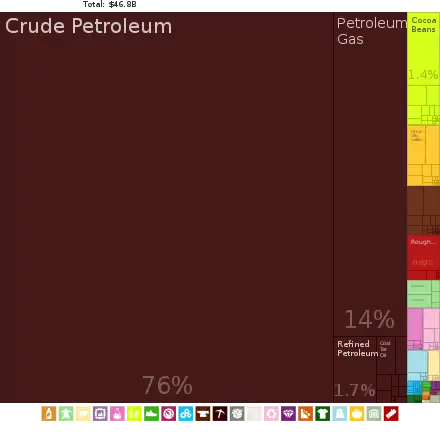This screenshot has height=440, width=440.
Task: Select the green shoe footwear category icon
Action: click(151, 414)
